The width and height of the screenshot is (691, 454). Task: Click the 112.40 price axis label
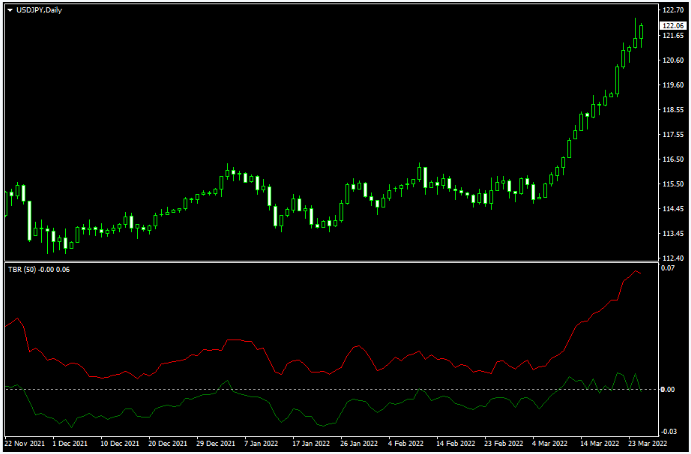[x=672, y=258]
